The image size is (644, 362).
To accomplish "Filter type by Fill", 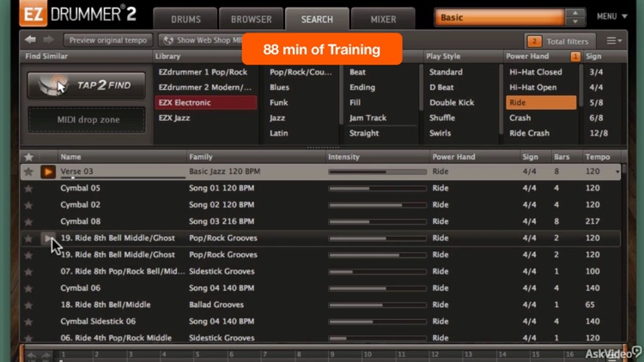I will pyautogui.click(x=355, y=103).
